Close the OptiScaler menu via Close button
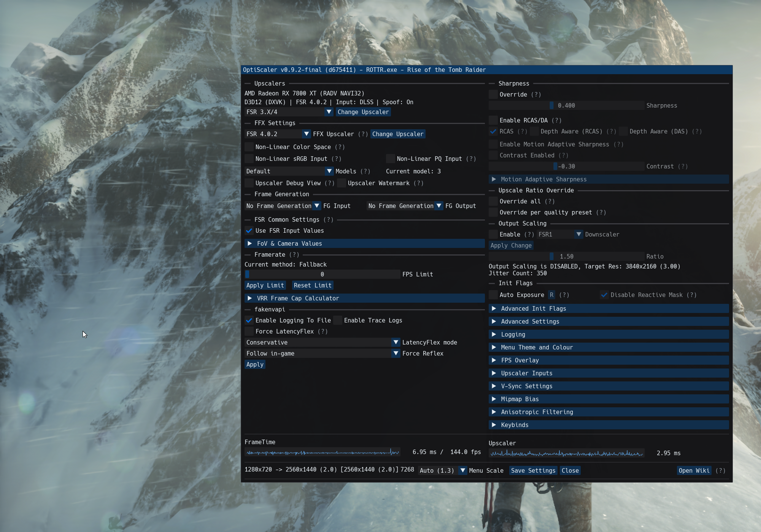This screenshot has height=532, width=761. 570,470
